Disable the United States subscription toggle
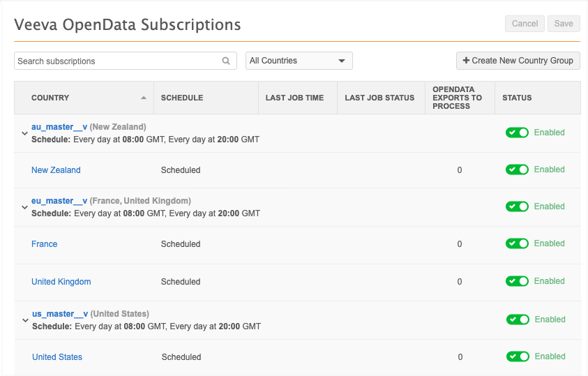Viewport: 588px width, 376px height. pos(517,356)
